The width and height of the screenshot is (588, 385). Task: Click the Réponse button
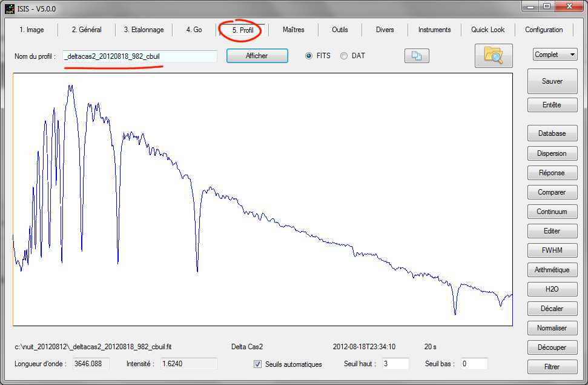pos(552,173)
